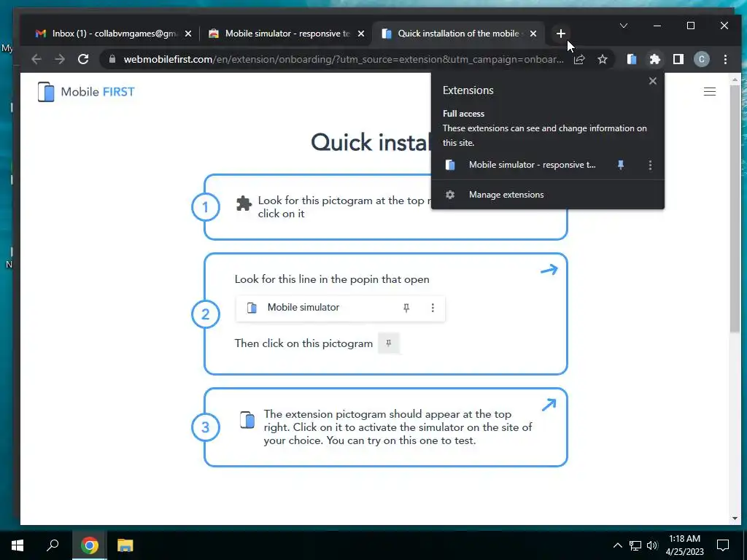747x560 pixels.
Task: Go back to the previous page
Action: click(36, 59)
